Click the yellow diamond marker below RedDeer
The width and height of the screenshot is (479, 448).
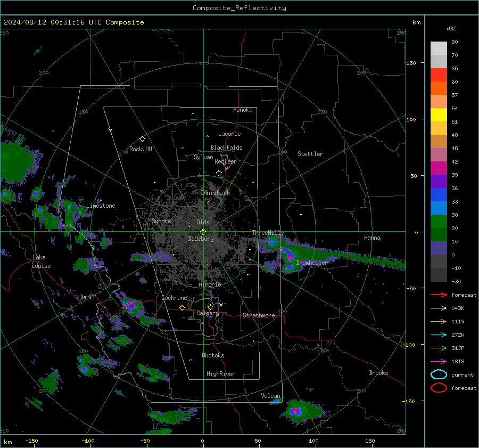(219, 173)
